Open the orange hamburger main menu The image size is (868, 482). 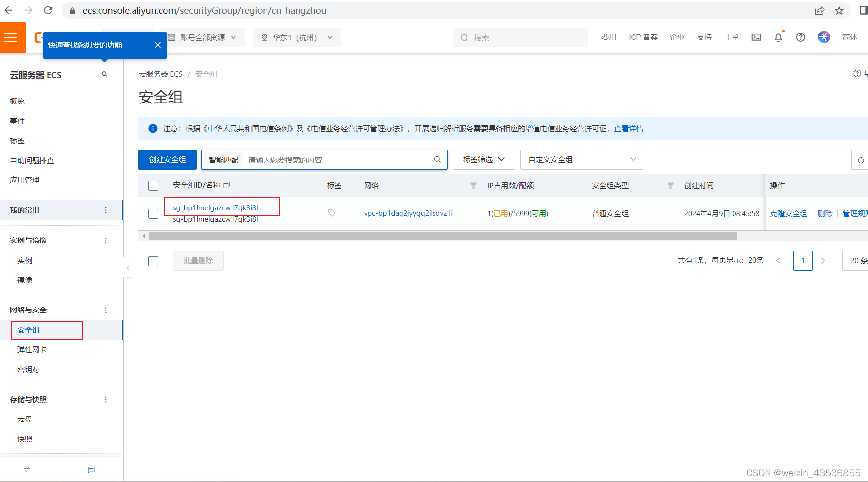(x=11, y=37)
